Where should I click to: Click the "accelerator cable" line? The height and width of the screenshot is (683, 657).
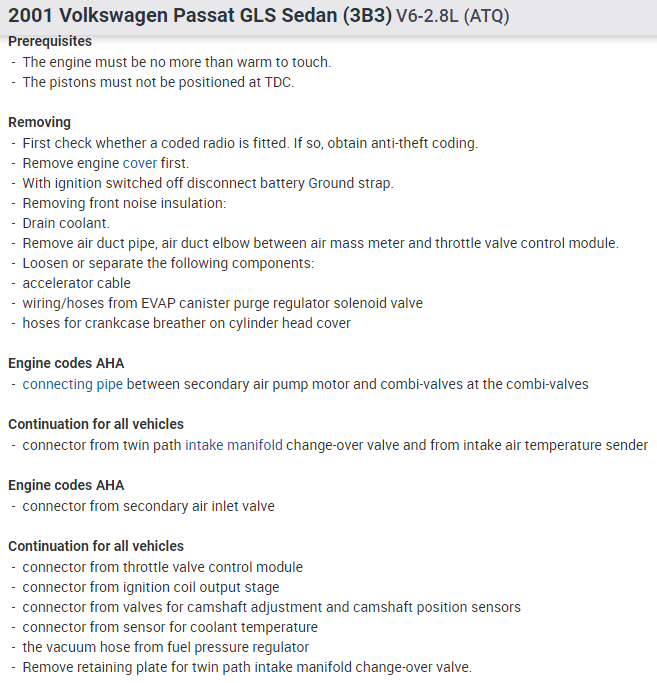click(76, 283)
